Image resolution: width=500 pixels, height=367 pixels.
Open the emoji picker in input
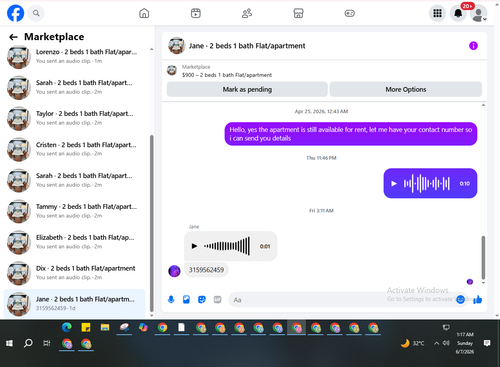tap(461, 300)
